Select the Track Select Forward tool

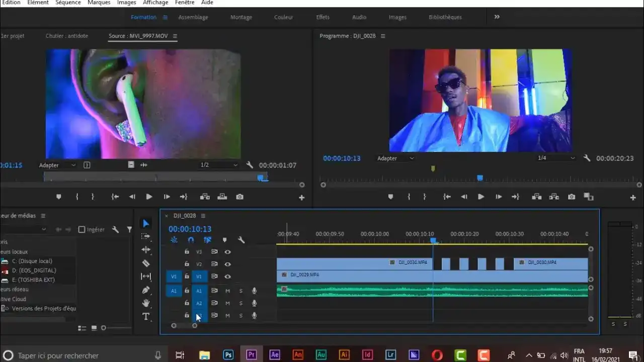[146, 236]
